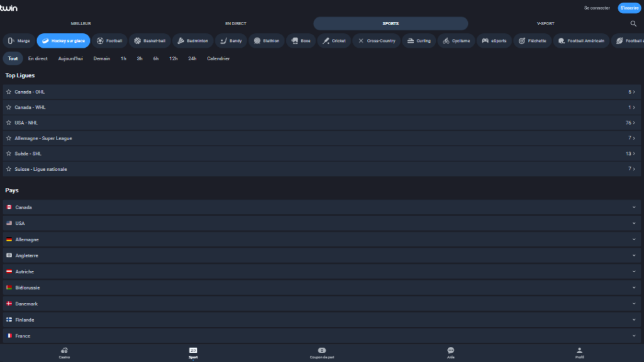Select the Hockey sur glace sport chip
644x362 pixels.
pyautogui.click(x=64, y=41)
